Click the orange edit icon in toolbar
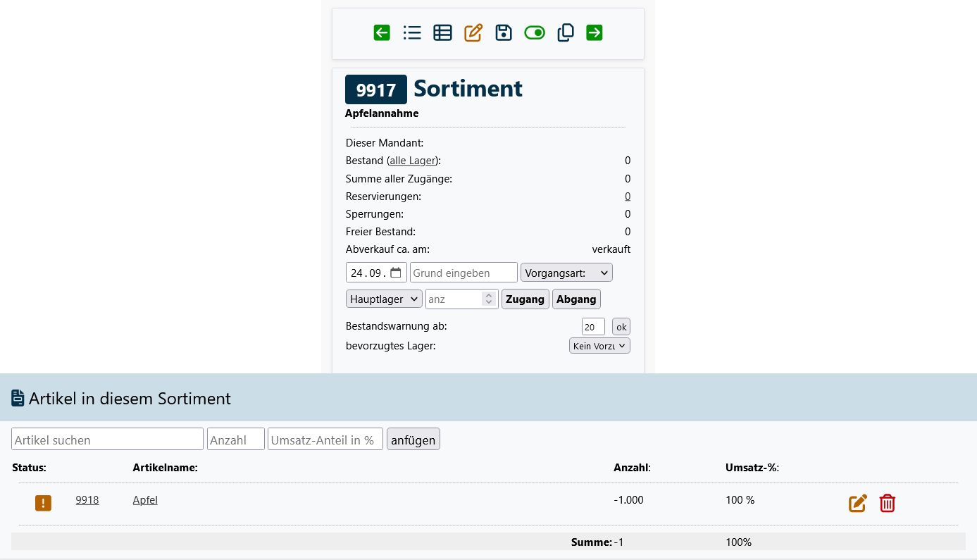 [x=473, y=32]
